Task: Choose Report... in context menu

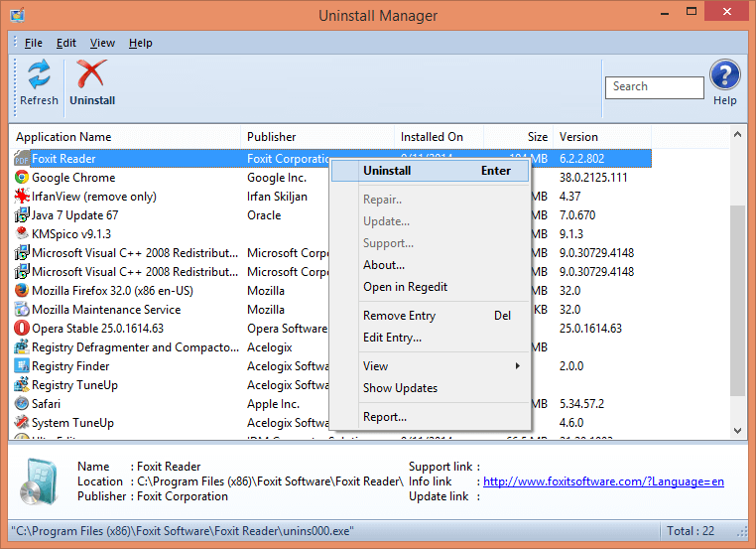Action: [430, 417]
